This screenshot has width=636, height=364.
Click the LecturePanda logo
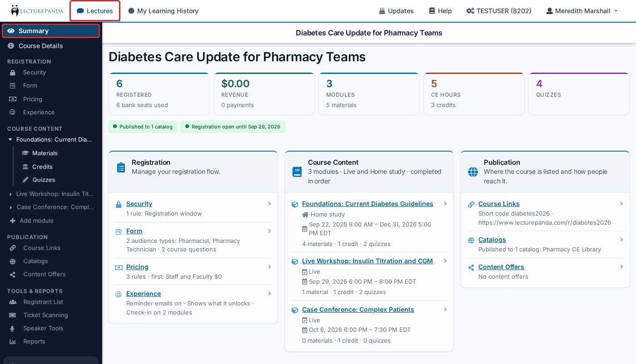37,11
